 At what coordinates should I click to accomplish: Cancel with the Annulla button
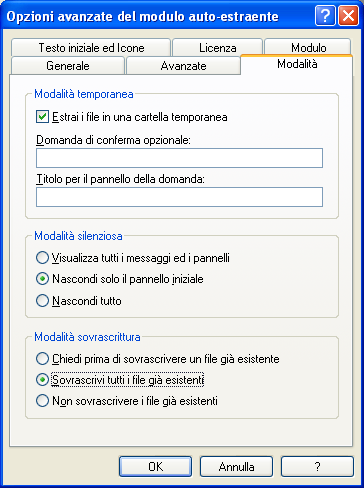point(236,466)
